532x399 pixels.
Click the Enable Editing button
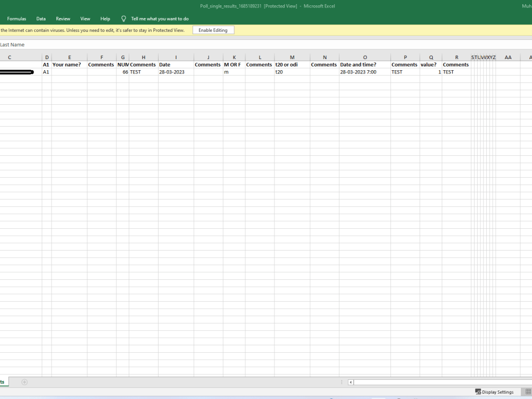click(x=213, y=30)
